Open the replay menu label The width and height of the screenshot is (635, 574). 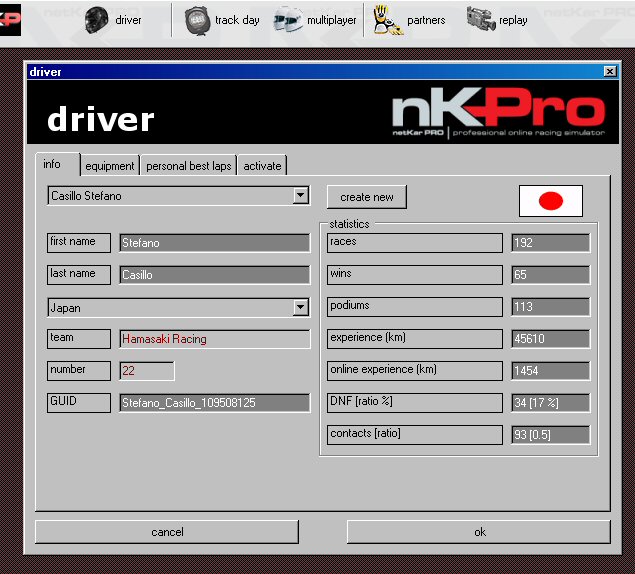point(513,20)
